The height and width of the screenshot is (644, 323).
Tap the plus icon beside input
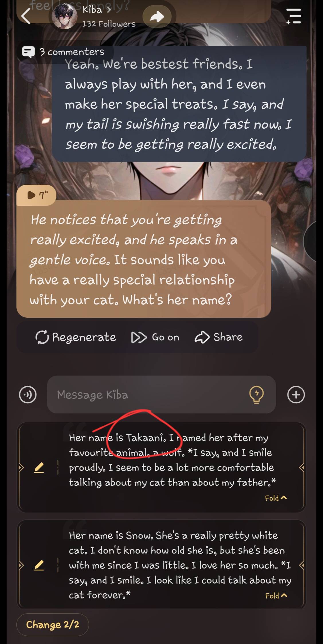[296, 394]
